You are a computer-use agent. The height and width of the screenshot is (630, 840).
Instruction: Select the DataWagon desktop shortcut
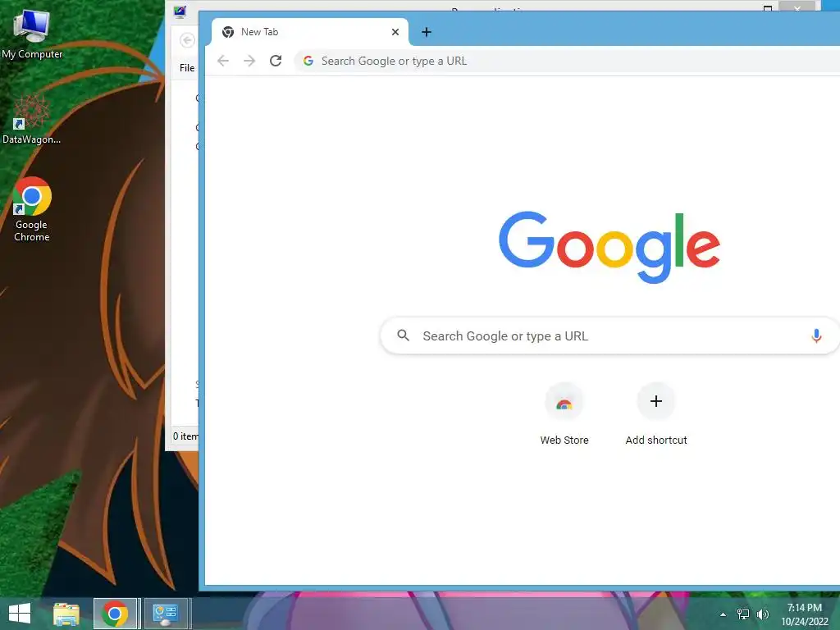coord(32,119)
